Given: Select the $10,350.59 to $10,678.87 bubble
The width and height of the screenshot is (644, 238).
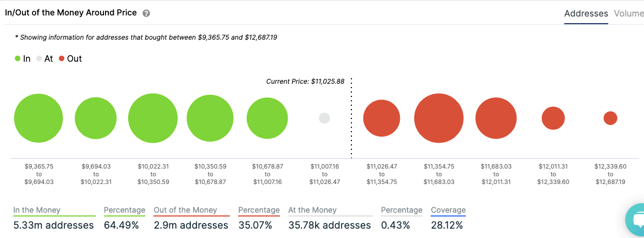Looking at the screenshot, I should 210,118.
